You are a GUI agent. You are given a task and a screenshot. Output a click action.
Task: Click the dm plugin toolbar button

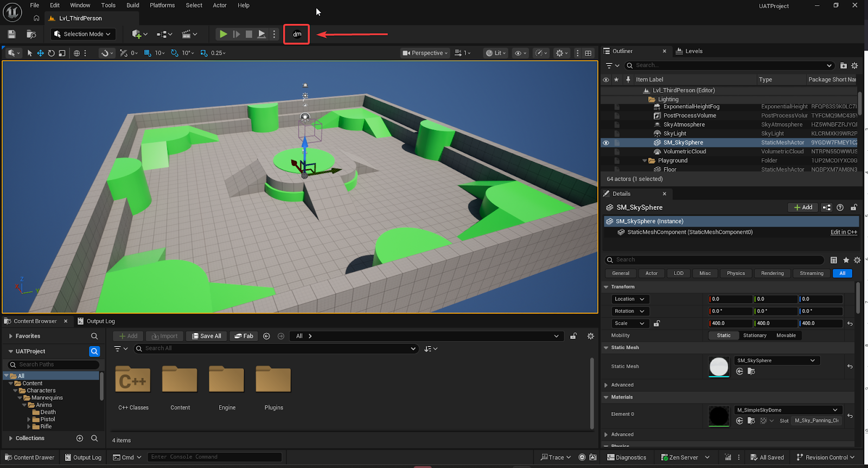click(x=297, y=34)
